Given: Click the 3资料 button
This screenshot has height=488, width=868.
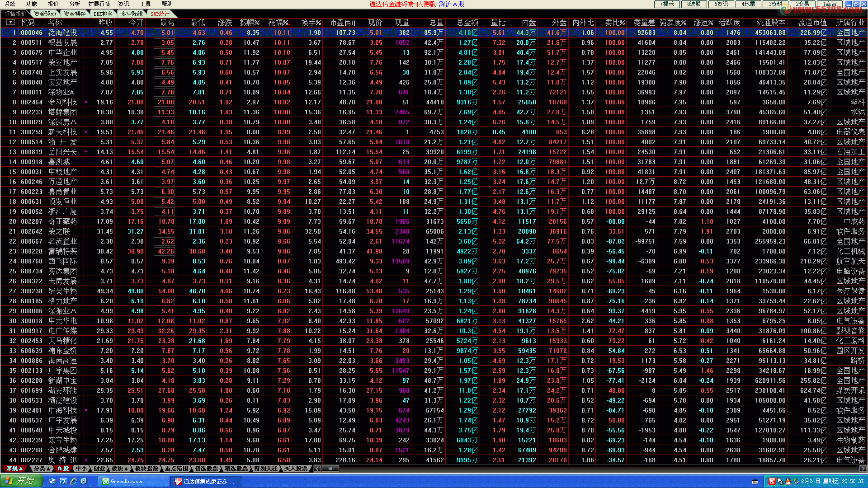Looking at the screenshot, I should pos(775,4).
